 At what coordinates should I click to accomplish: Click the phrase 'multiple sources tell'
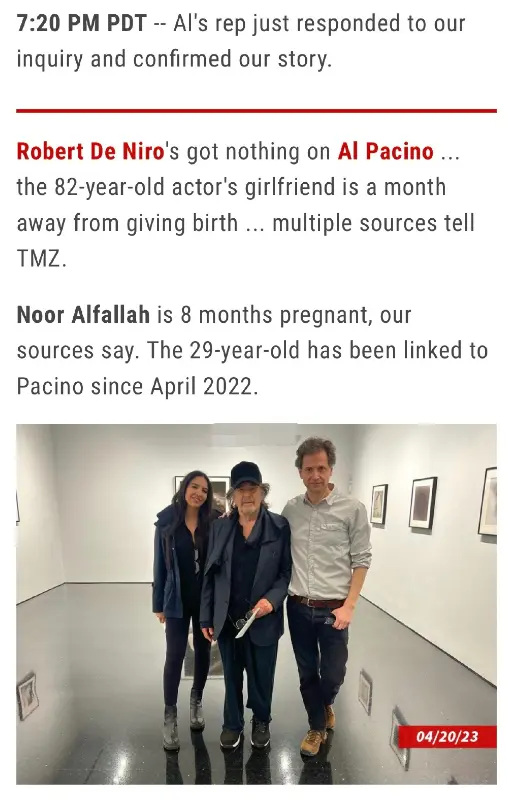(x=373, y=223)
